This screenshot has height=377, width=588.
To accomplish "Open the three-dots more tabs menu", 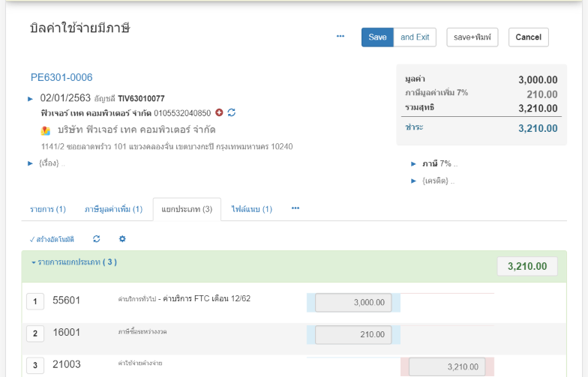I will 295,208.
